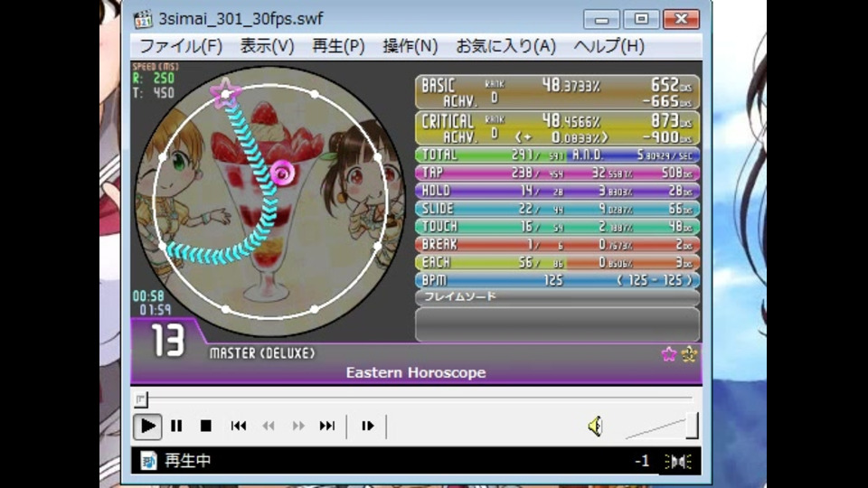
Task: Click the 3simai_301_30fps.swf window title
Action: click(x=241, y=19)
